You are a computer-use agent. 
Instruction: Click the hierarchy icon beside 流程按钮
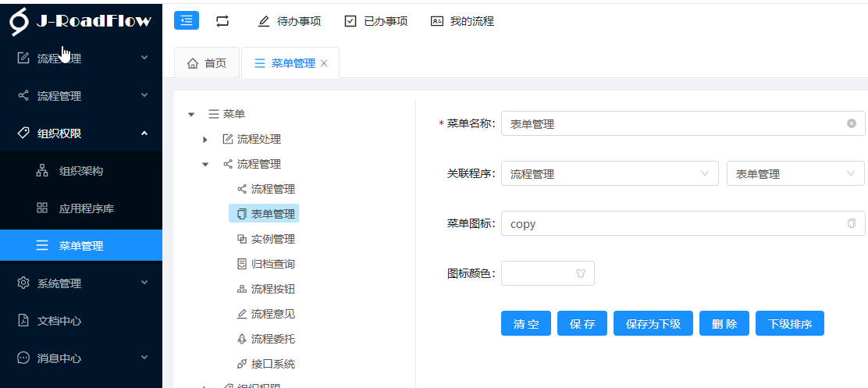(241, 288)
